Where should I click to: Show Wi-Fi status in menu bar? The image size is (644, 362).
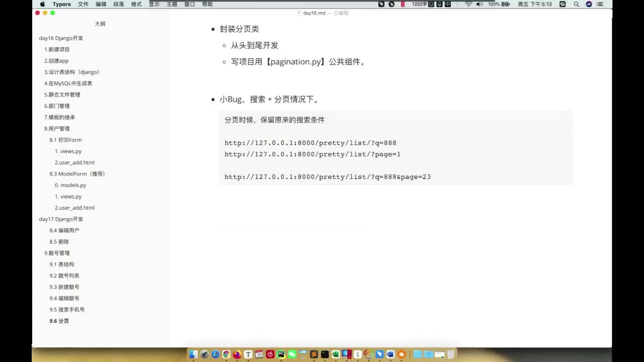point(468,4)
